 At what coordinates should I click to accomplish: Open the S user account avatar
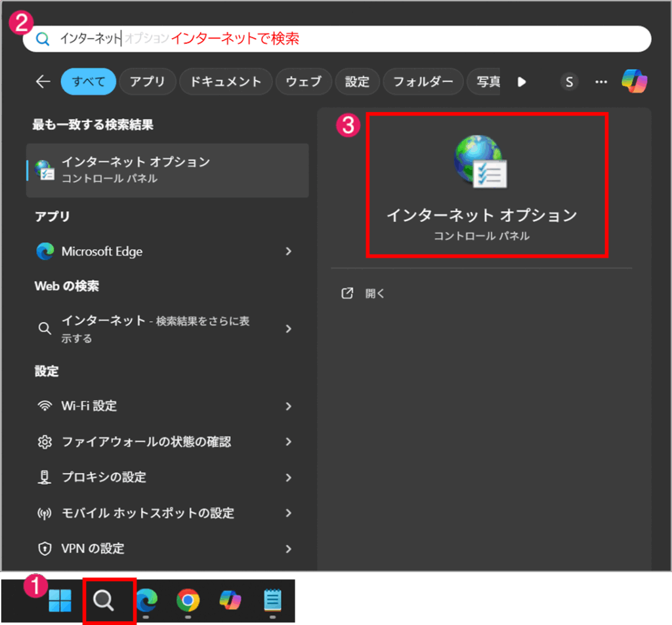[569, 82]
